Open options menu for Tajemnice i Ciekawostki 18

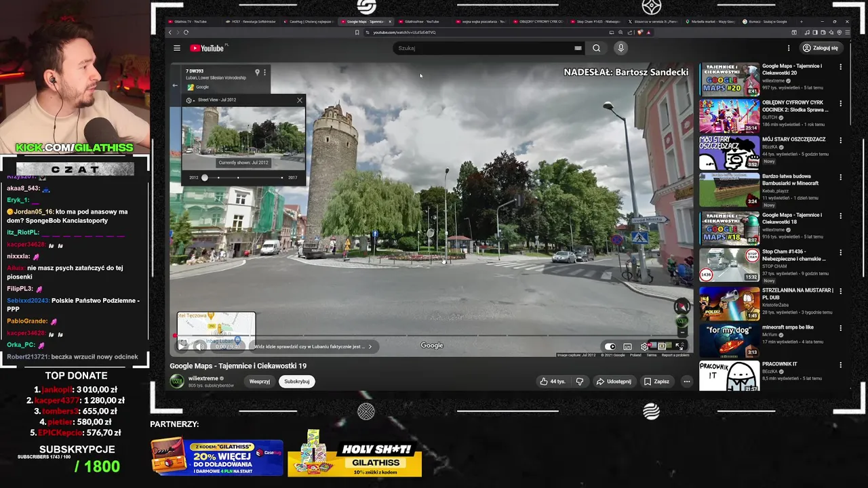(x=840, y=216)
